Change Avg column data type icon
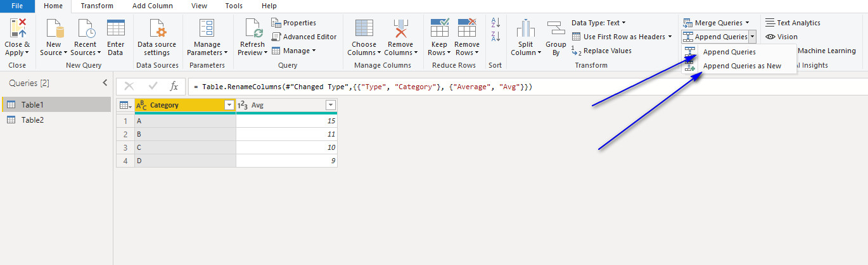The image size is (868, 265). coord(242,106)
